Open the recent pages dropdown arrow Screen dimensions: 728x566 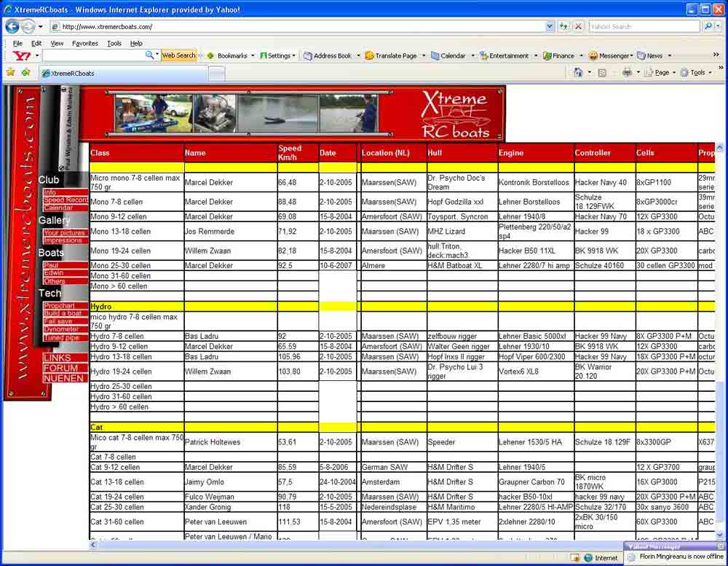[x=40, y=26]
